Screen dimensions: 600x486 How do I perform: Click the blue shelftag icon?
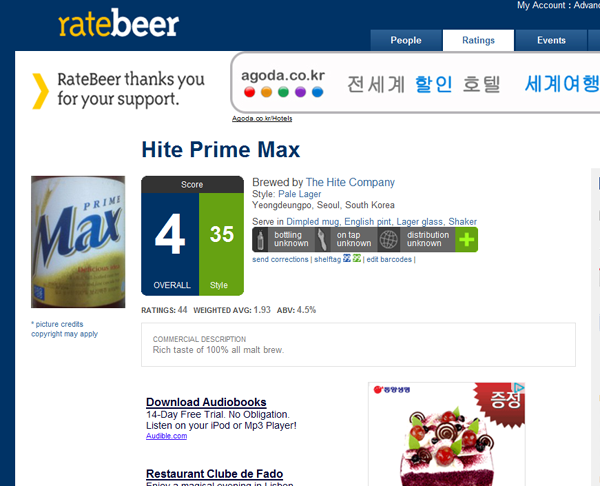coord(347,259)
